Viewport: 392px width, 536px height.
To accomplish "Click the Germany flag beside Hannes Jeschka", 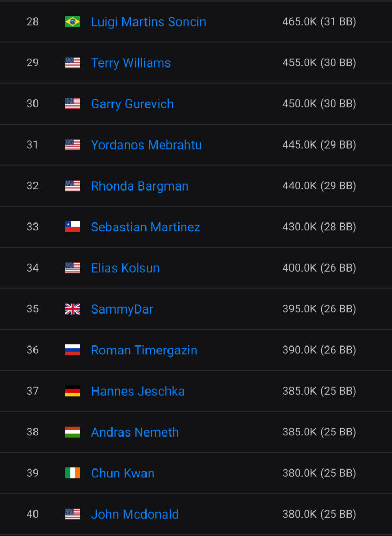I will click(x=72, y=391).
